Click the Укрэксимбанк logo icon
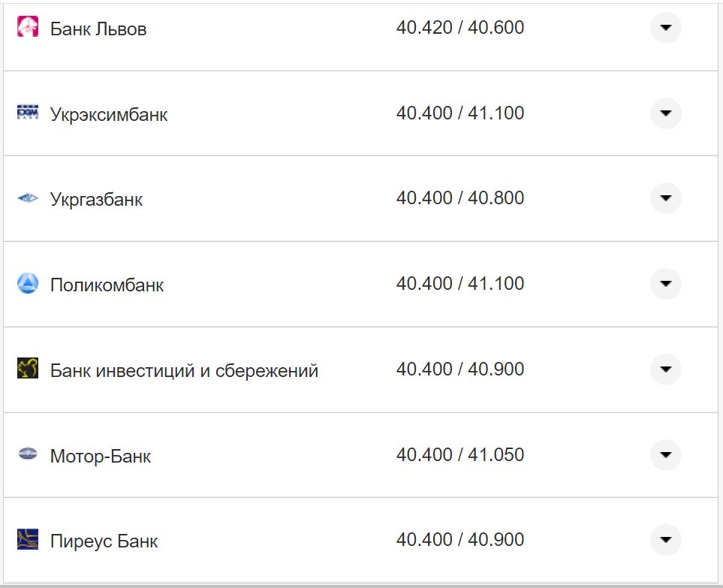This screenshot has height=588, width=723. (x=28, y=113)
